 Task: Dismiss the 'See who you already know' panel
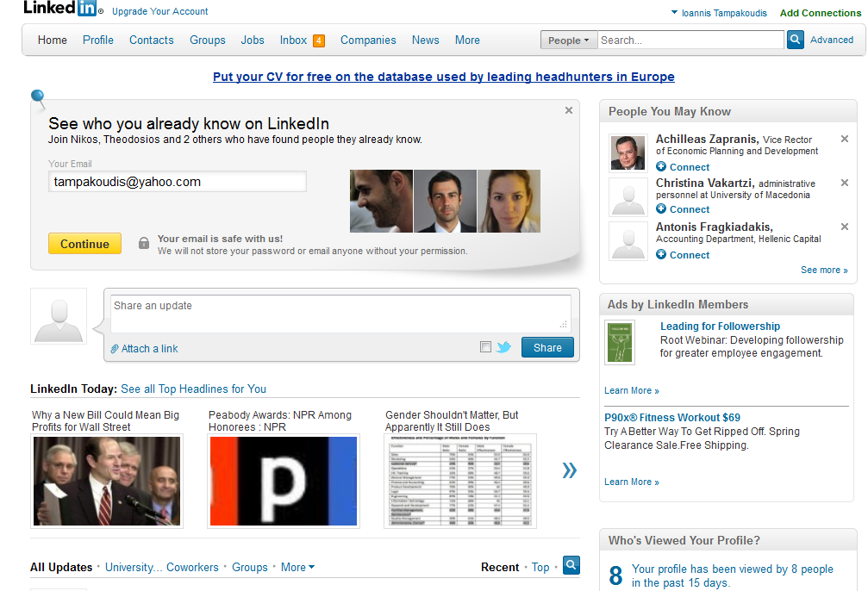tap(569, 110)
